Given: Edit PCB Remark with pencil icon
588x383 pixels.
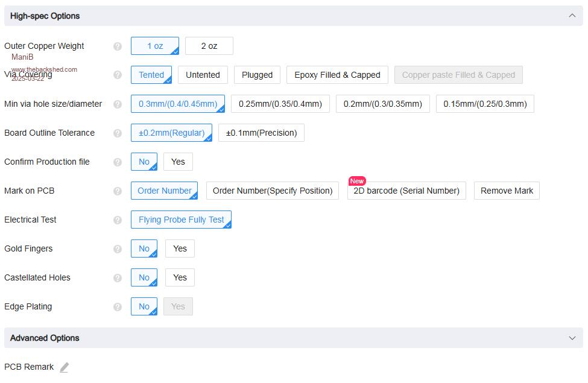Looking at the screenshot, I should pos(64,367).
